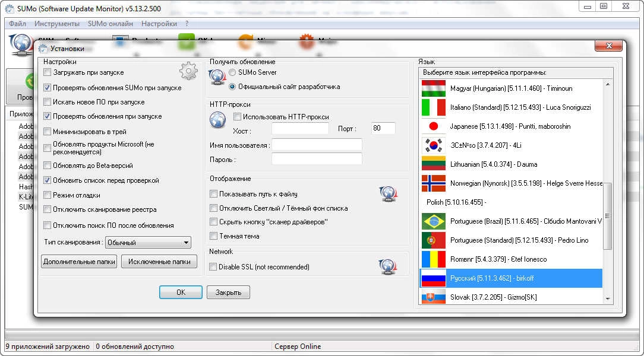Enable Показывать путь к файлу
Viewport: 644px width, 356px height.
point(213,193)
